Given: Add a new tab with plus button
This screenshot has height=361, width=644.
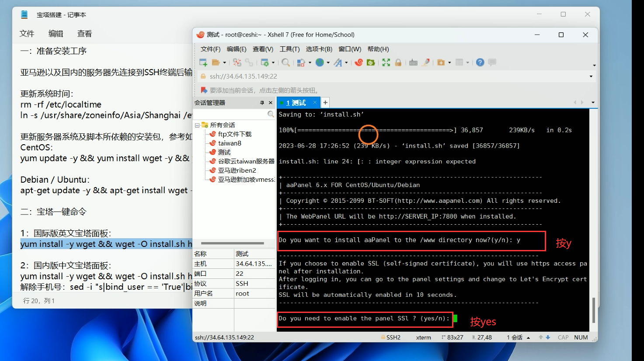Looking at the screenshot, I should pos(325,103).
